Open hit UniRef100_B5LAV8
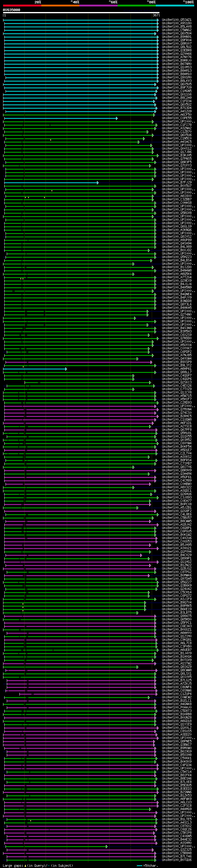This screenshot has width=197, height=868. click(177, 26)
